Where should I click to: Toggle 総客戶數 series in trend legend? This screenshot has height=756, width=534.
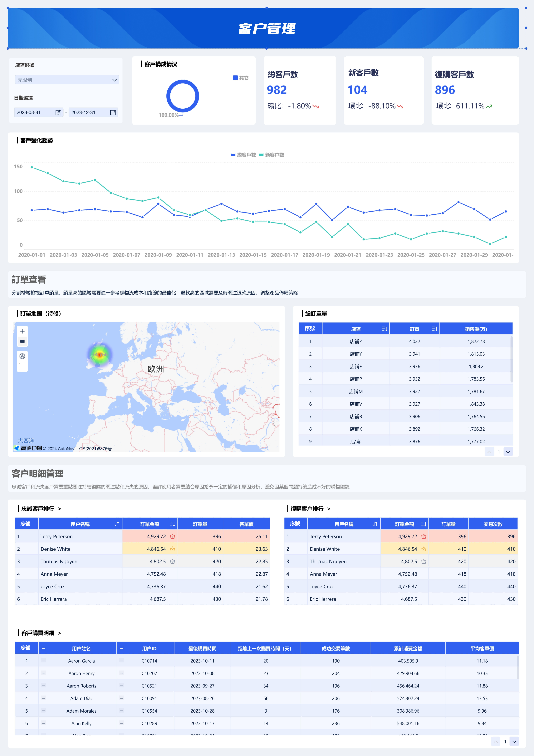[243, 155]
